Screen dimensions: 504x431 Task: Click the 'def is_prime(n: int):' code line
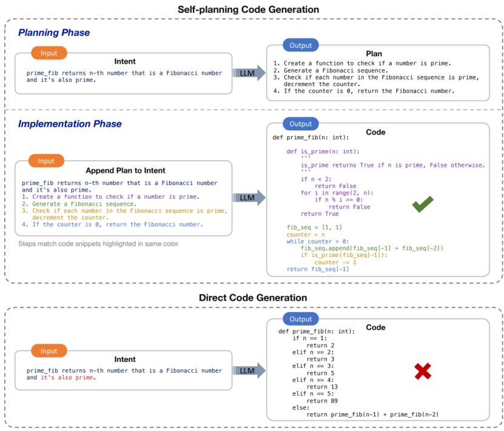323,152
